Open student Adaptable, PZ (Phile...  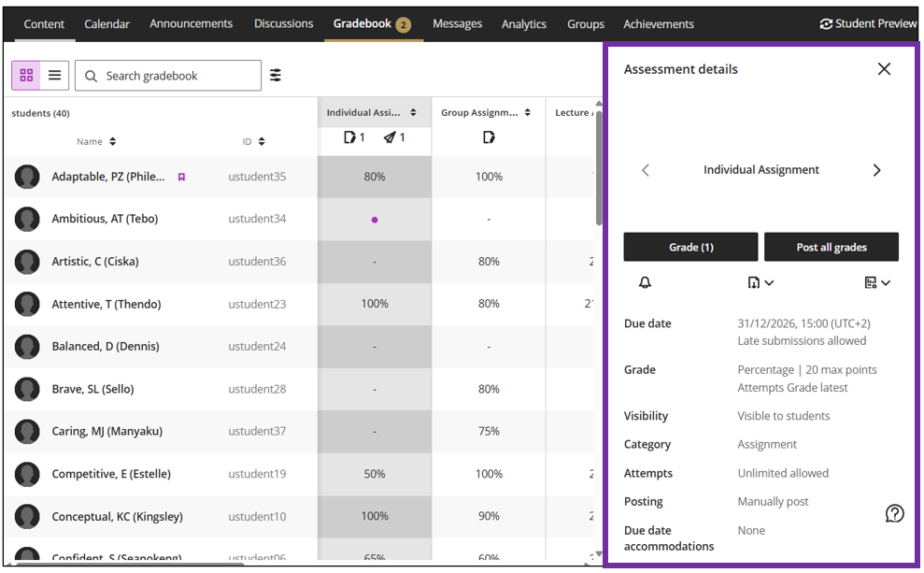click(x=108, y=177)
